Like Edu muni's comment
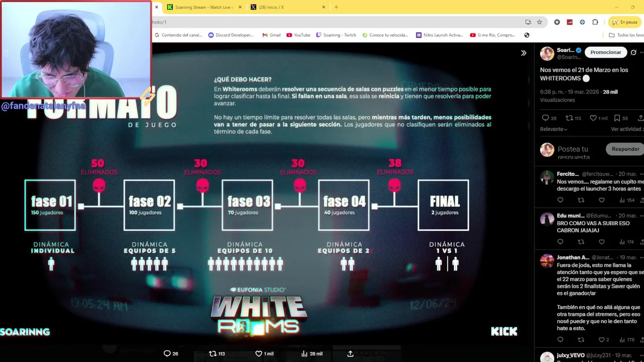Screen dimensions: 644x362 tap(602, 242)
